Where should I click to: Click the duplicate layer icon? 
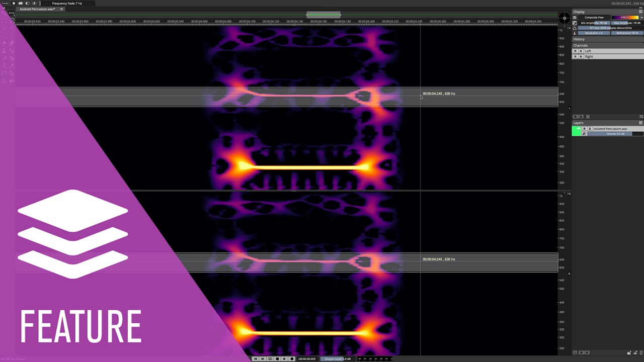(x=635, y=352)
